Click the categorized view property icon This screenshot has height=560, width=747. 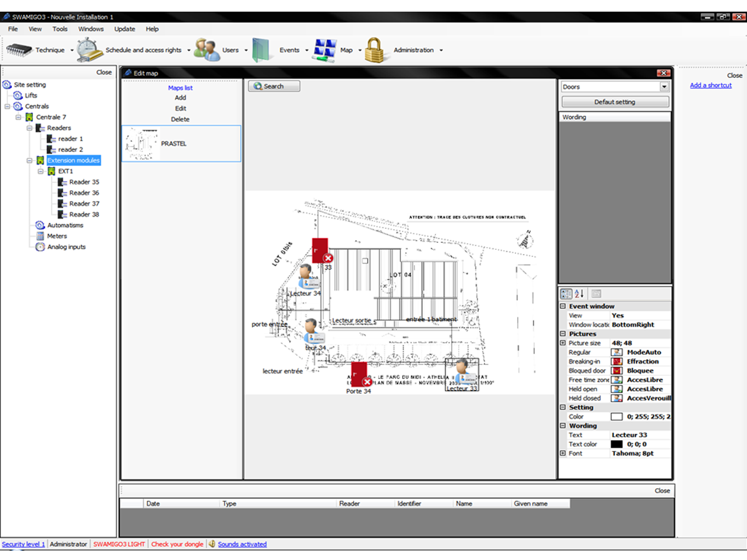coord(566,294)
